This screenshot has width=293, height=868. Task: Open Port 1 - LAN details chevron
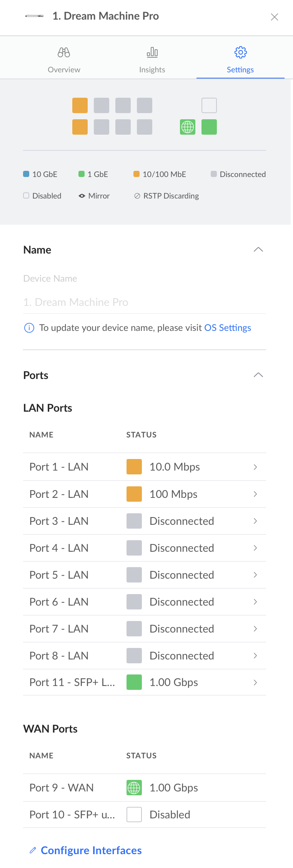click(255, 467)
